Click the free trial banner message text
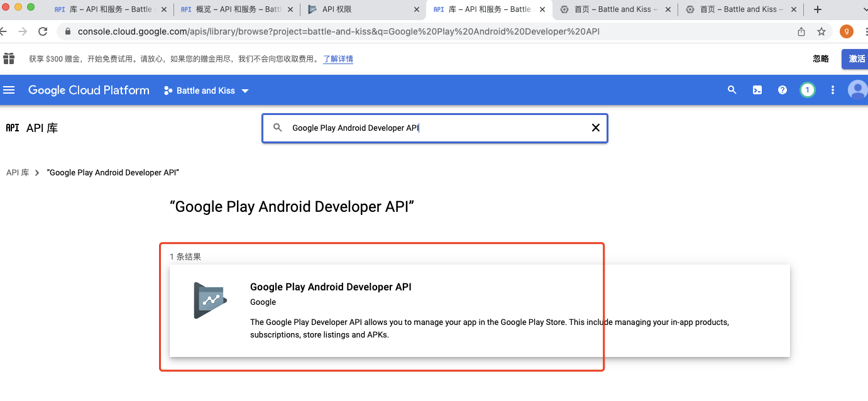Image resolution: width=868 pixels, height=401 pixels. 173,58
